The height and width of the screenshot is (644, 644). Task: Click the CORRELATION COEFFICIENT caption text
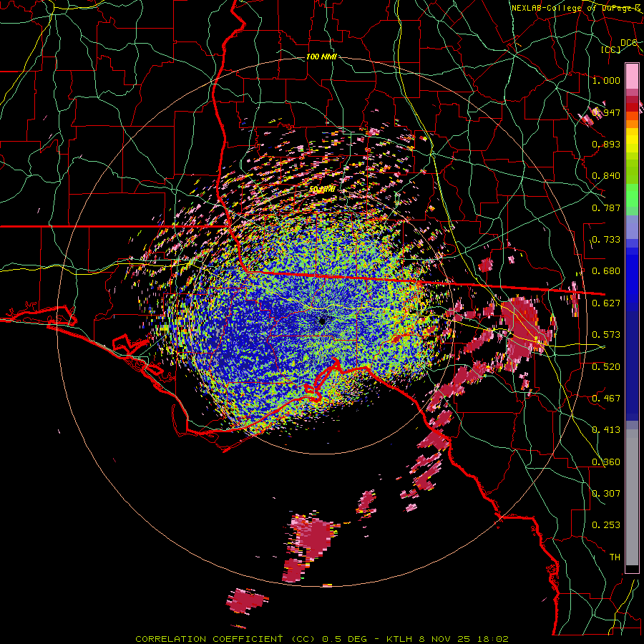click(x=209, y=639)
